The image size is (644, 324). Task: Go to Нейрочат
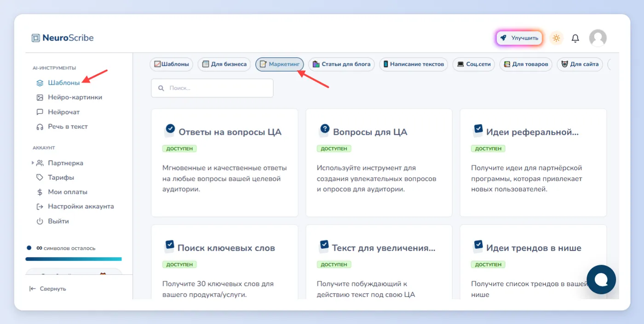[58, 112]
